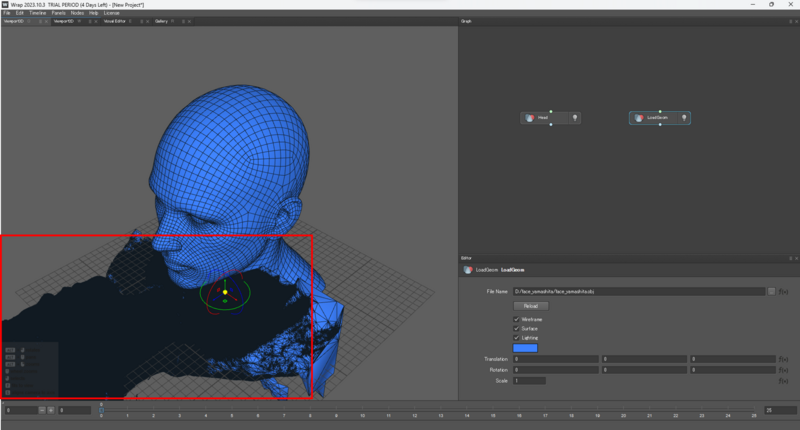Click the yellow gizmo center handle in viewport
800x430 pixels.
(225, 292)
